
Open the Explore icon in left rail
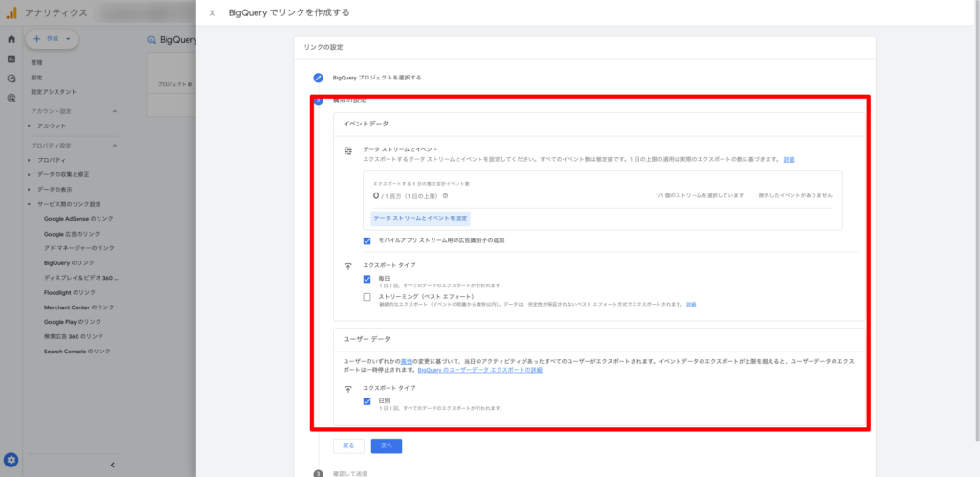pyautogui.click(x=11, y=78)
